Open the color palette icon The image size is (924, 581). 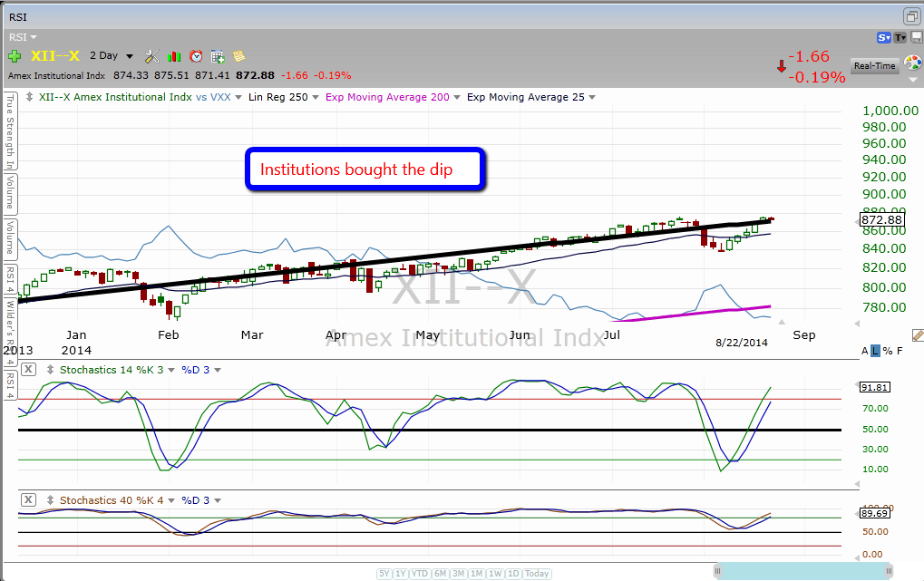point(912,63)
